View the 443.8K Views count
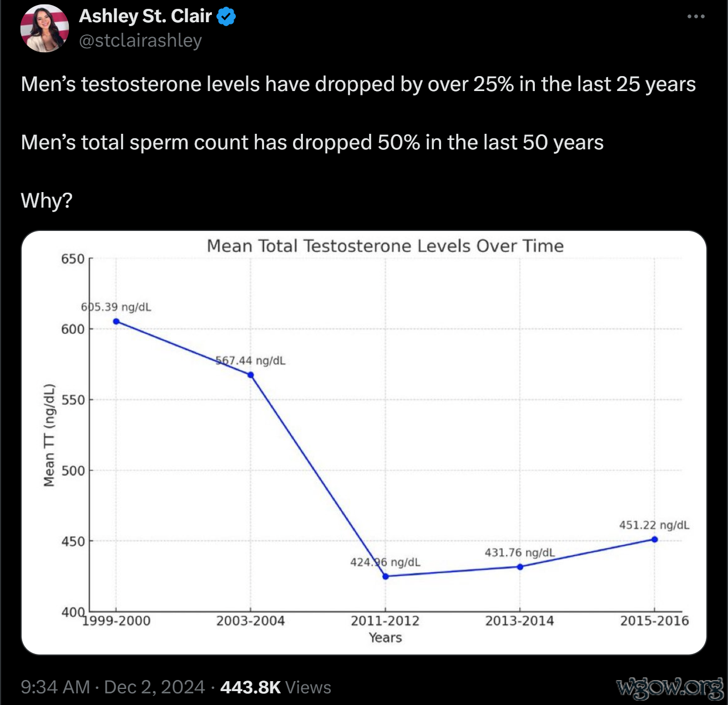728x705 pixels. pos(276,687)
